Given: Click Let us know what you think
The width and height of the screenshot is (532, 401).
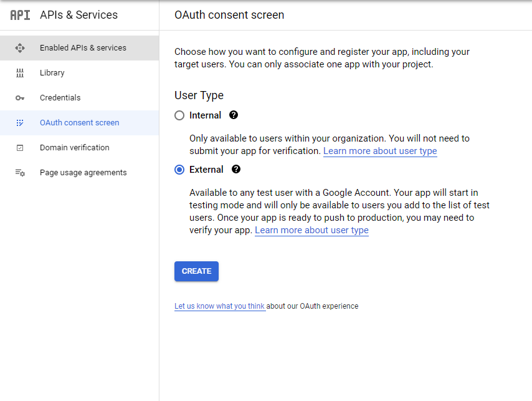Looking at the screenshot, I should coord(219,306).
